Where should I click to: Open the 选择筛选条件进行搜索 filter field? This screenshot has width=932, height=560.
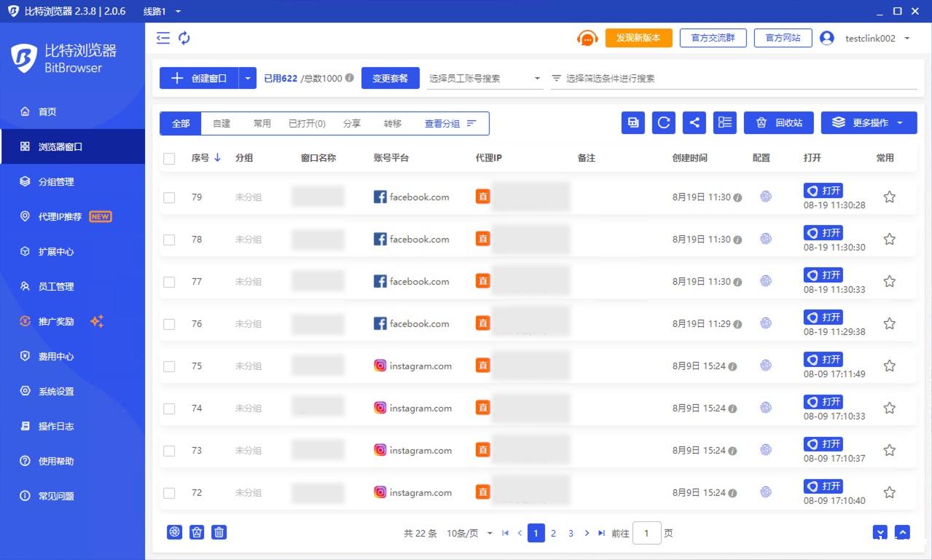click(x=732, y=78)
